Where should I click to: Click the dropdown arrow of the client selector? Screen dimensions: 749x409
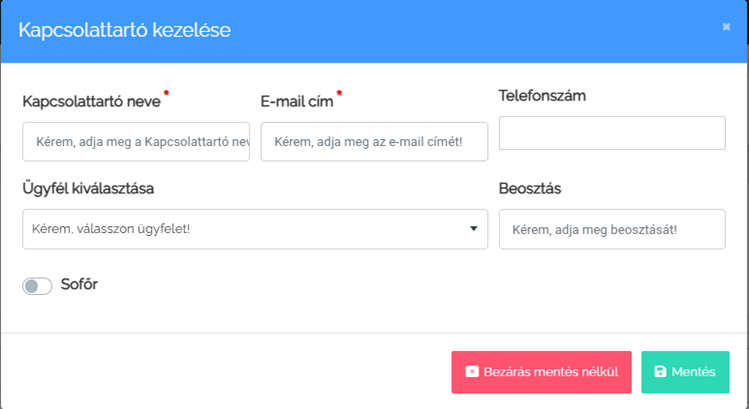(x=473, y=229)
